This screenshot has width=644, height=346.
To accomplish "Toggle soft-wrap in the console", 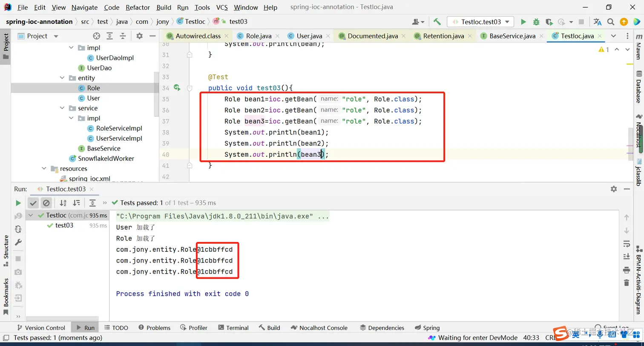I will tap(626, 244).
